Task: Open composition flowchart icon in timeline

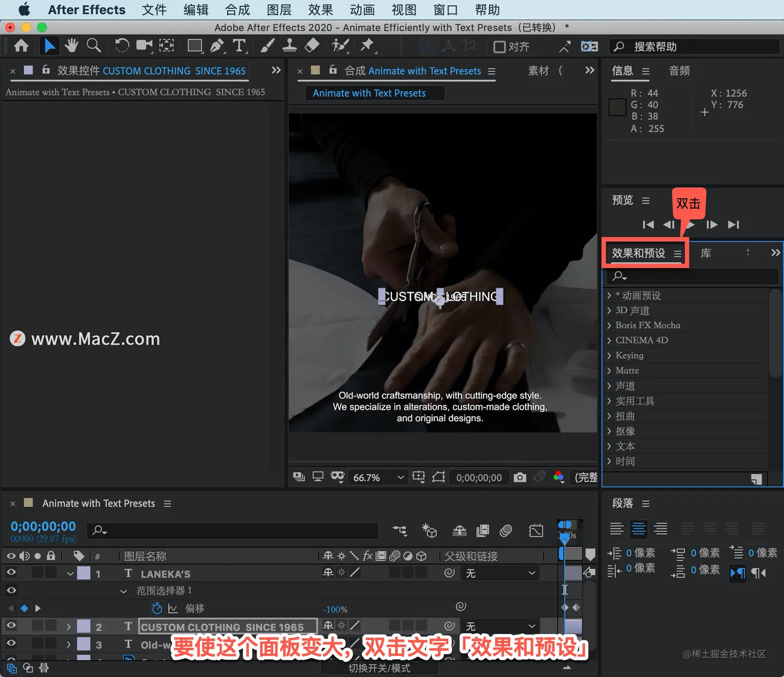Action: point(400,530)
